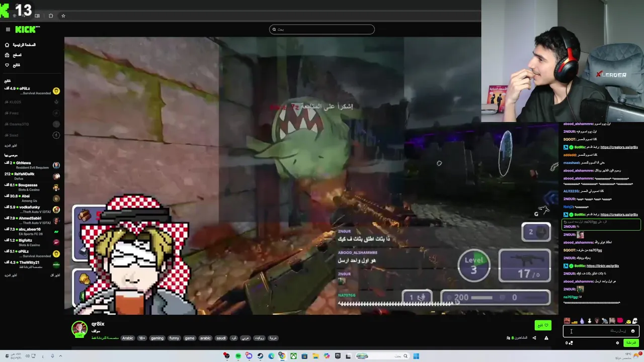Collapse recommended list with show less
This screenshot has width=644, height=362.
[55, 275]
